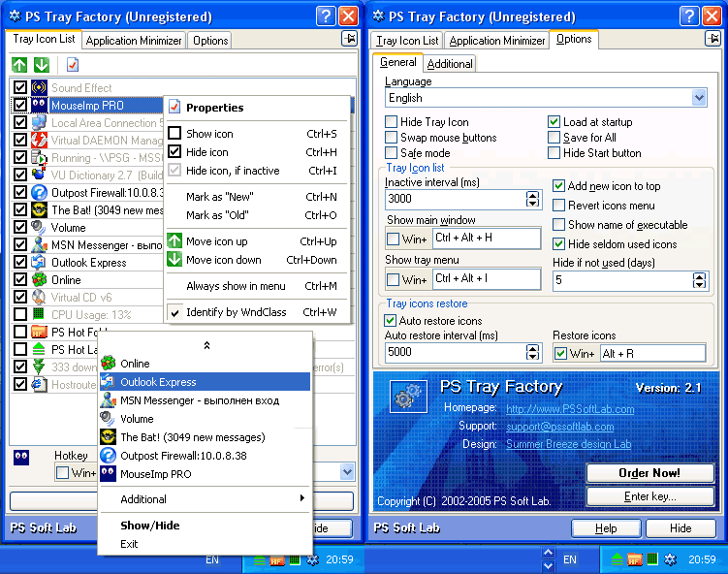Screen dimensions: 728x574
Task: Enable Hide Tray Icon option
Action: coord(392,121)
